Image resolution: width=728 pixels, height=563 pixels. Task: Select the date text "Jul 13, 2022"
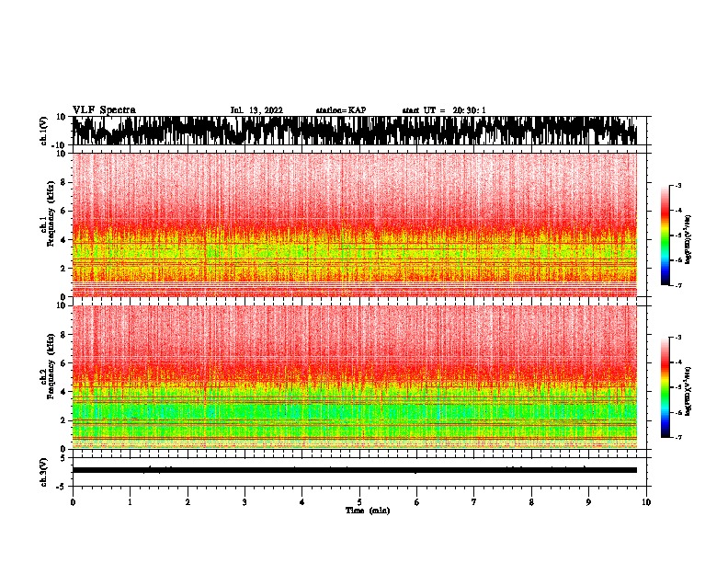click(256, 110)
